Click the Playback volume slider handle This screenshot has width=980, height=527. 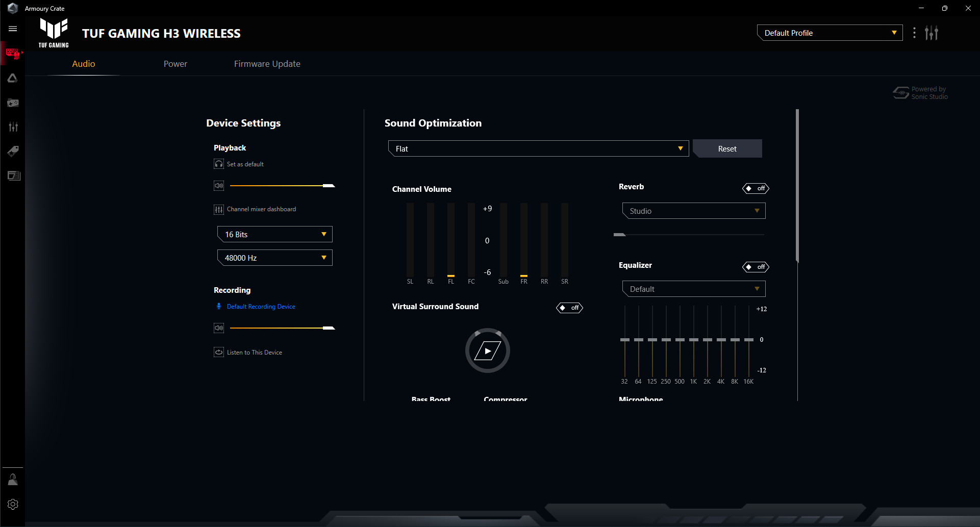(x=329, y=186)
